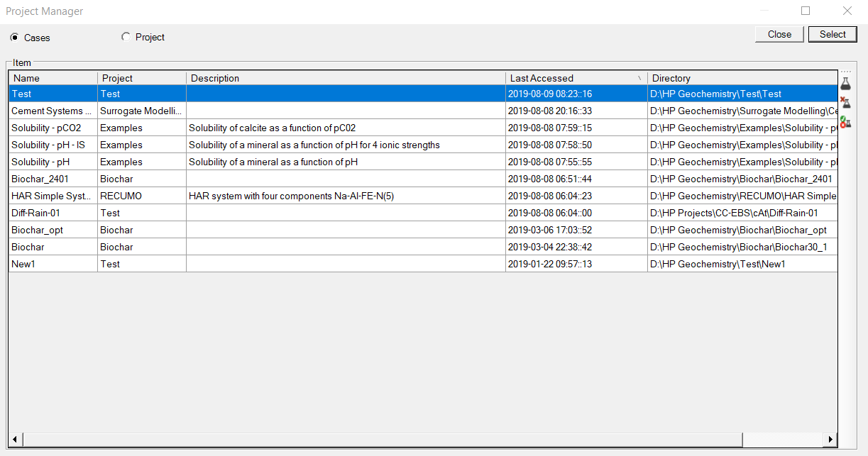This screenshot has height=456, width=868.
Task: Click the flask icon with check and cross
Action: (x=845, y=123)
